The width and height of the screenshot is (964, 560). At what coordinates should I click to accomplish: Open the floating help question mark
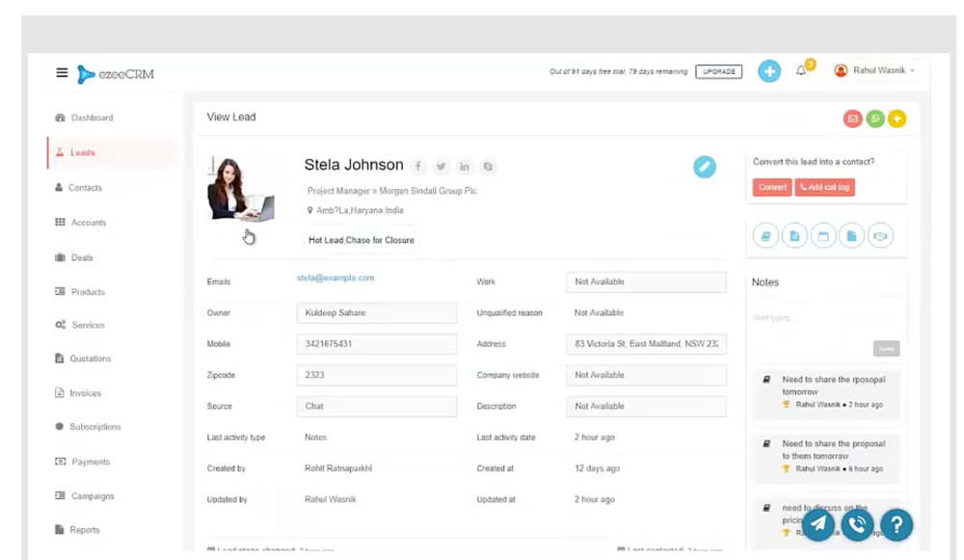pos(897,525)
